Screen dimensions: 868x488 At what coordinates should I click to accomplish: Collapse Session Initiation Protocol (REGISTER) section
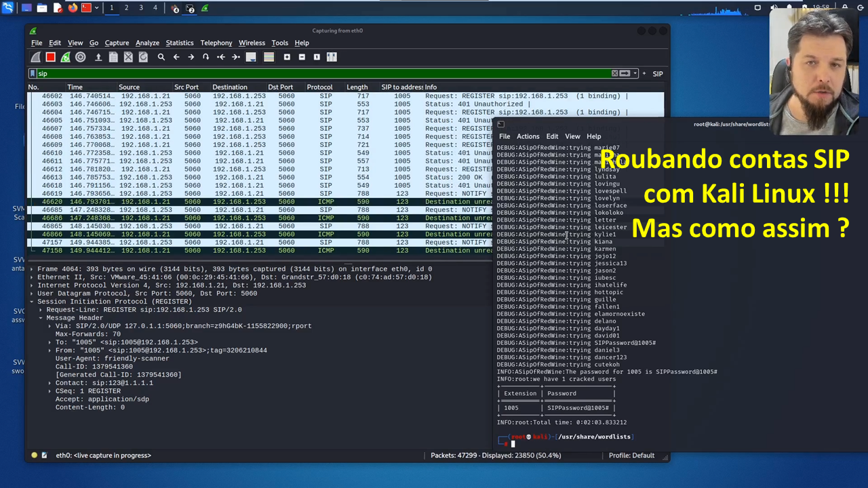pyautogui.click(x=32, y=302)
